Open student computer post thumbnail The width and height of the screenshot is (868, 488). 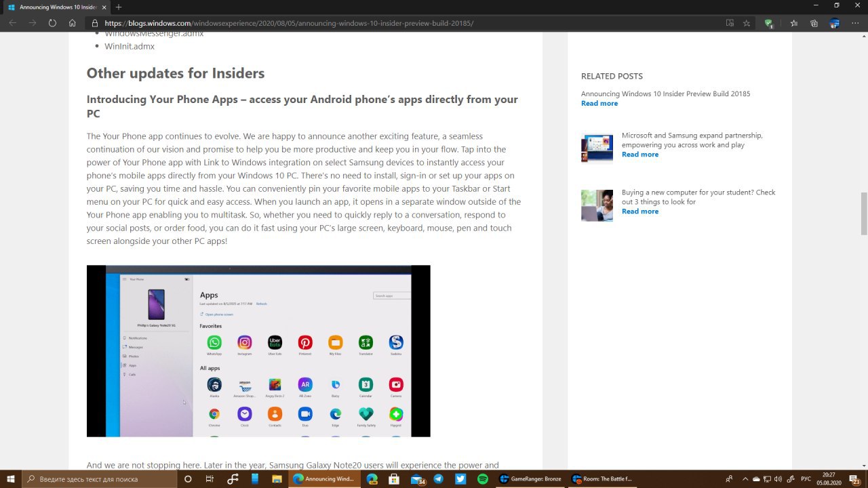597,205
